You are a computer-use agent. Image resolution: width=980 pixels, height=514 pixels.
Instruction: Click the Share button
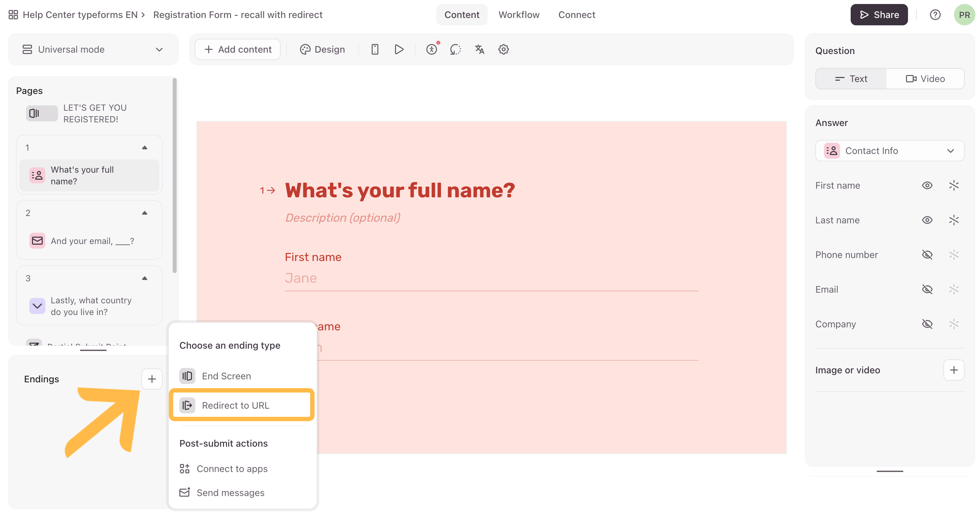[879, 15]
